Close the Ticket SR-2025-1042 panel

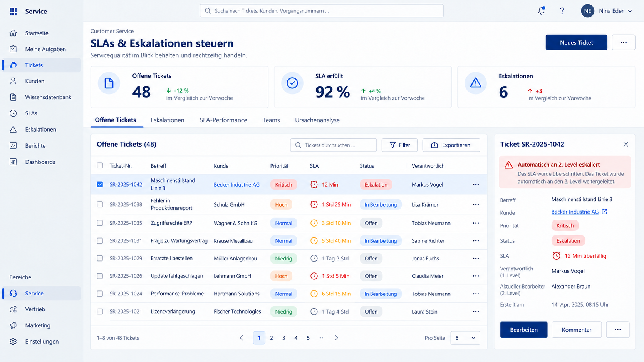pyautogui.click(x=626, y=144)
